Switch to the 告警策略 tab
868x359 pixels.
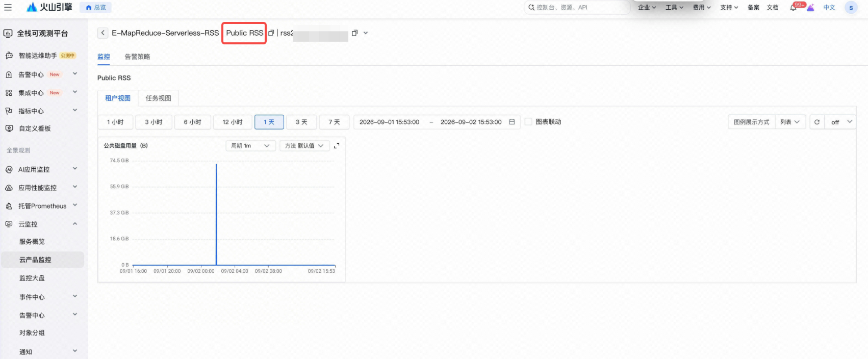tap(137, 57)
